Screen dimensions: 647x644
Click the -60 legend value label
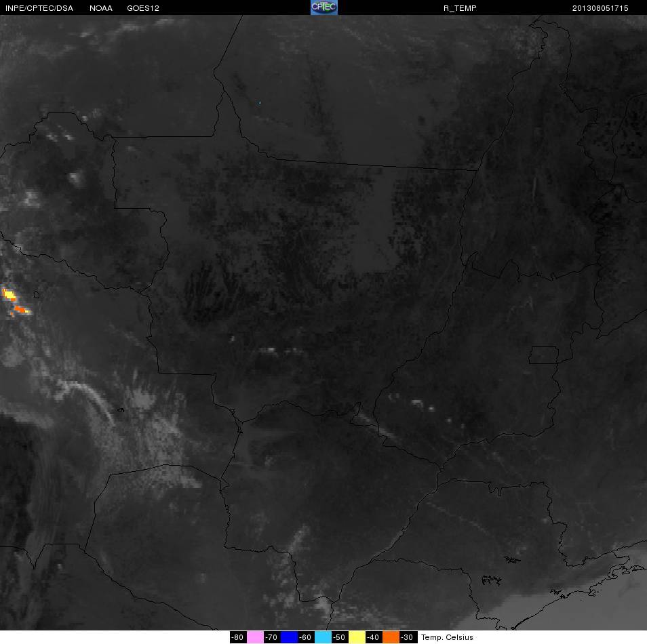pos(306,637)
